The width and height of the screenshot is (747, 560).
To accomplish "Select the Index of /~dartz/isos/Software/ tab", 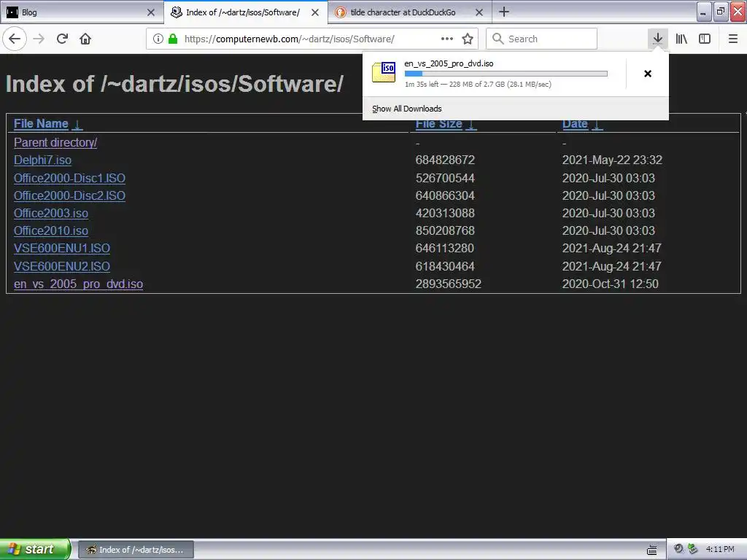I will (x=245, y=12).
